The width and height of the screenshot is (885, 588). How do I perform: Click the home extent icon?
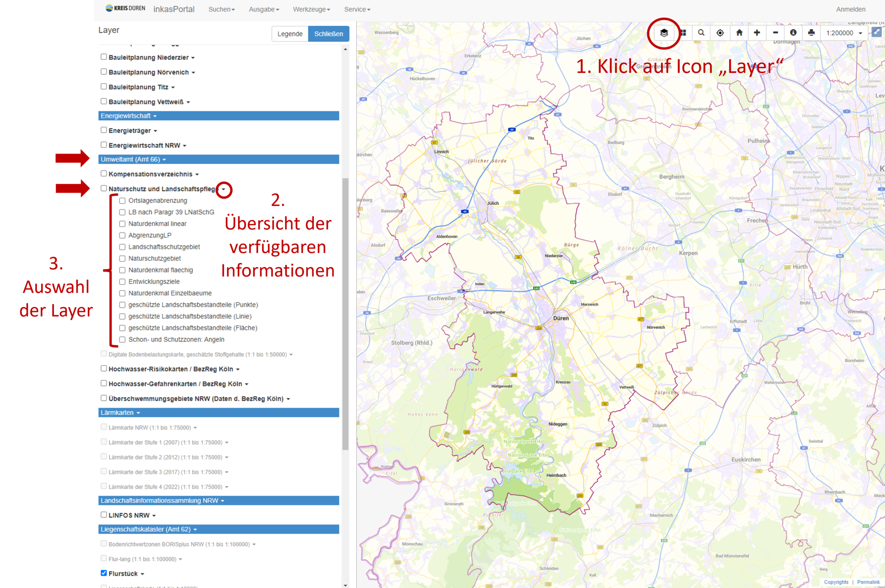point(739,33)
